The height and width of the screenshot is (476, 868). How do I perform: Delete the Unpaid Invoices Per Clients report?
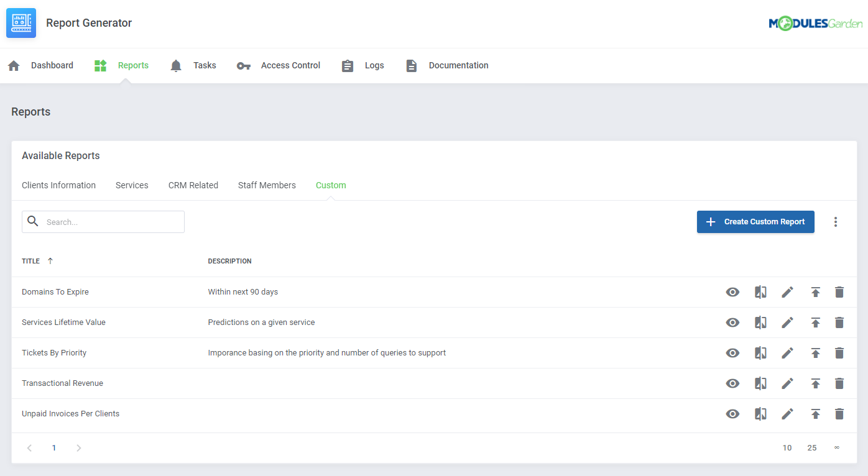point(839,414)
